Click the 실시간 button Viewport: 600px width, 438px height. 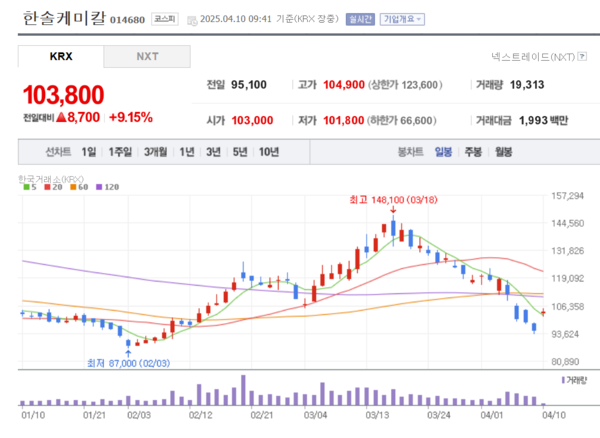(x=360, y=19)
